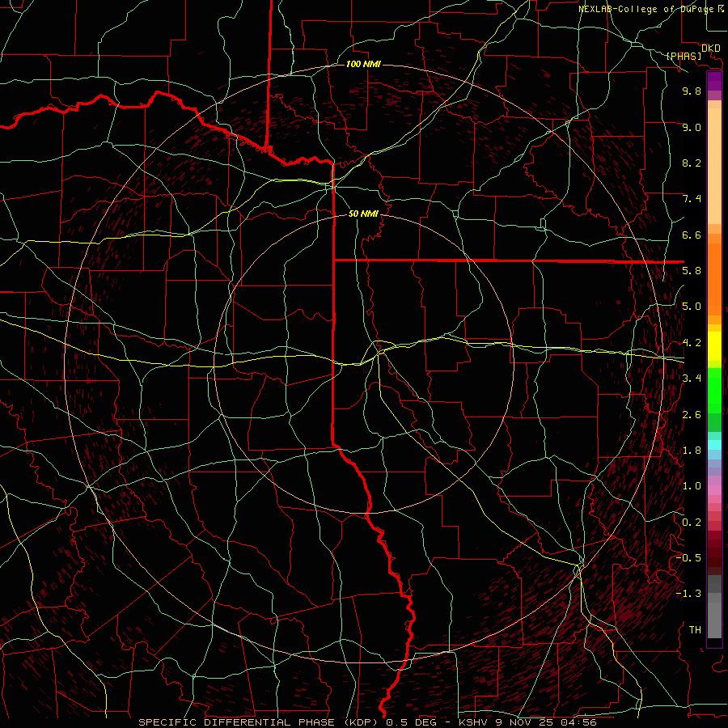The image size is (728, 728).
Task: Click the 0.2 scale label
Action: point(692,523)
